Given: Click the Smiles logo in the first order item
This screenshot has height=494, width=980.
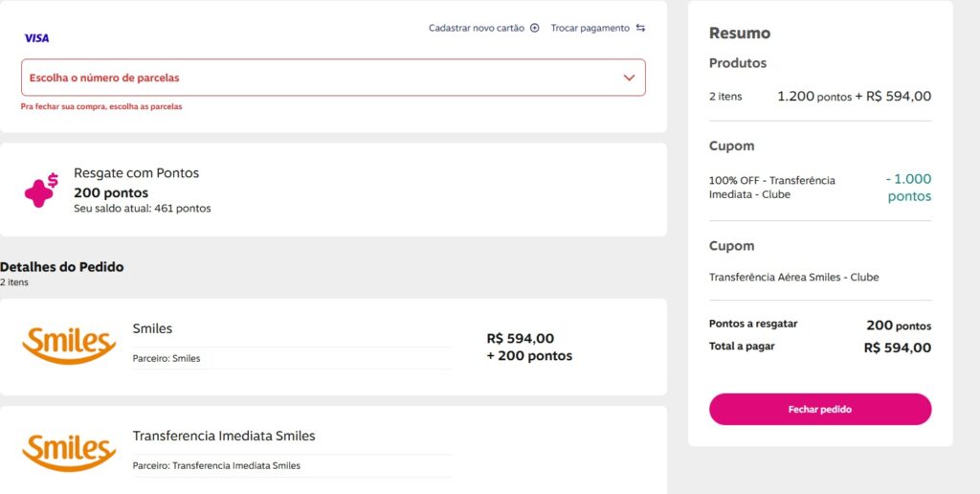Looking at the screenshot, I should click(69, 345).
